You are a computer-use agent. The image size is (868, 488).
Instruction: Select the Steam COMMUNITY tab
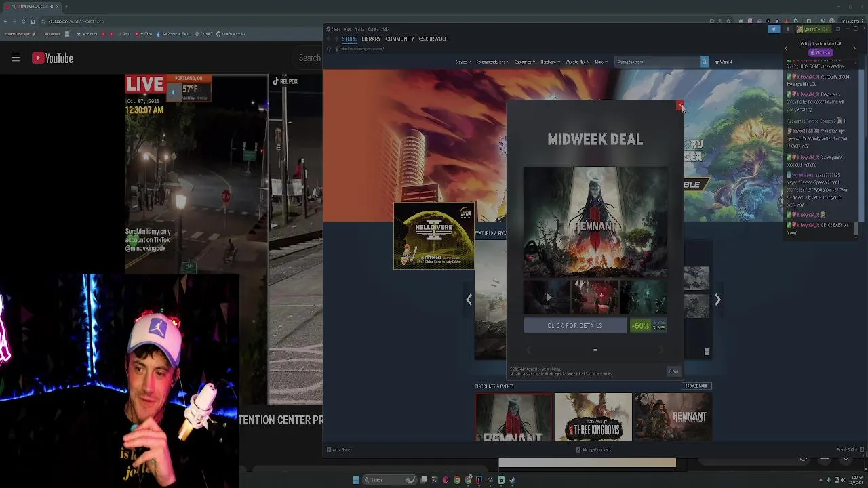click(x=399, y=39)
